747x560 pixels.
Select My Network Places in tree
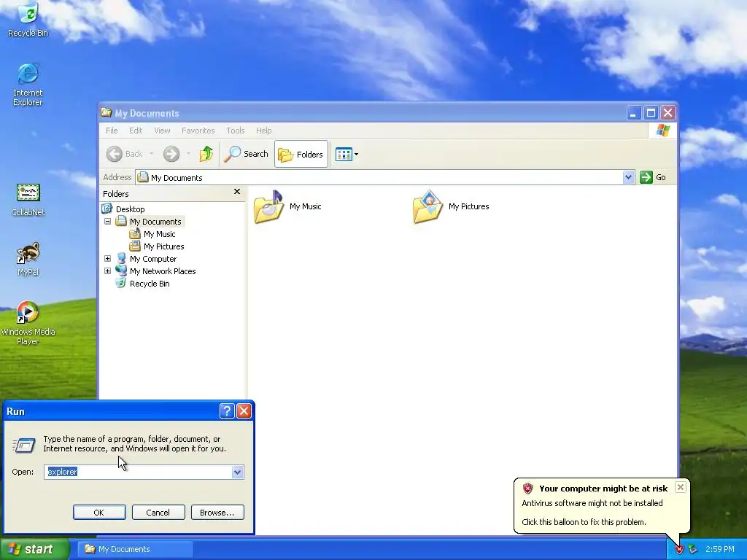163,271
